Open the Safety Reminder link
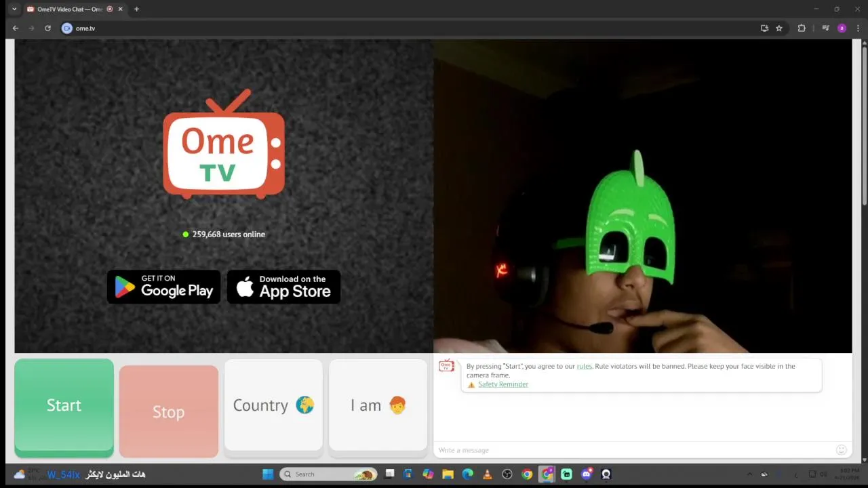Image resolution: width=868 pixels, height=488 pixels. pos(502,384)
